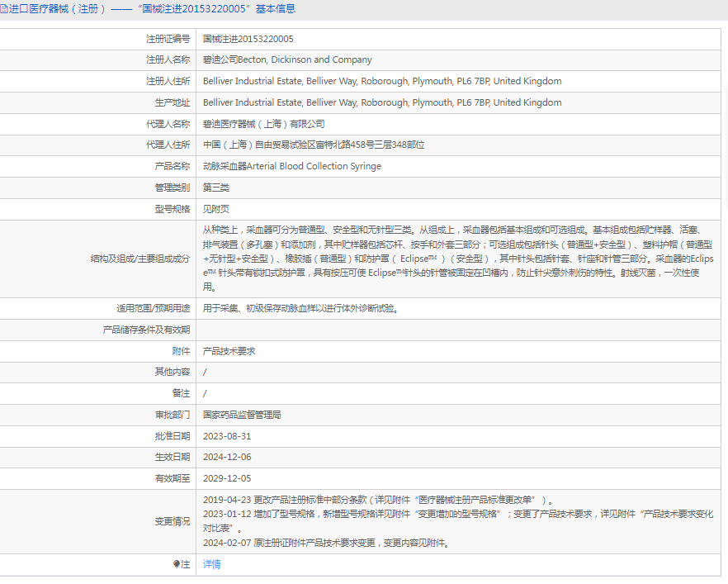Select the 见附页 model specification value
This screenshot has height=584, width=728.
pos(216,209)
